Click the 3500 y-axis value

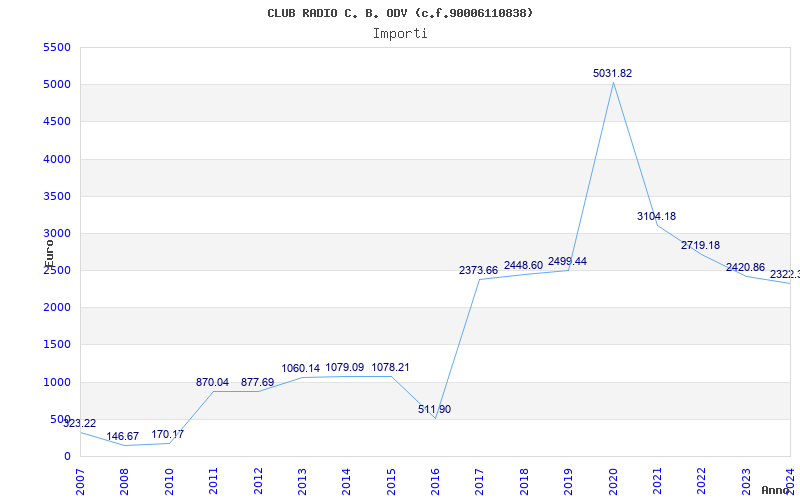tap(57, 196)
